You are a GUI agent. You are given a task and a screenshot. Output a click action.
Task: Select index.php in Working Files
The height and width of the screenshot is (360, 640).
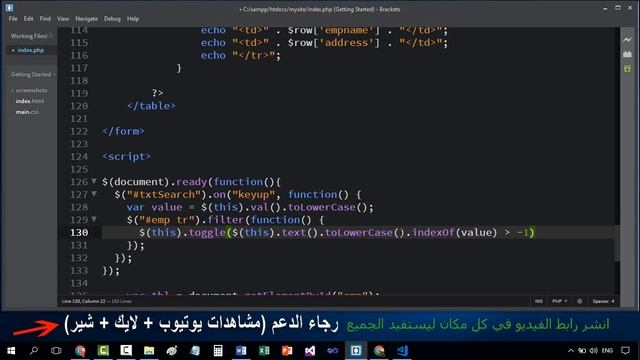point(31,50)
